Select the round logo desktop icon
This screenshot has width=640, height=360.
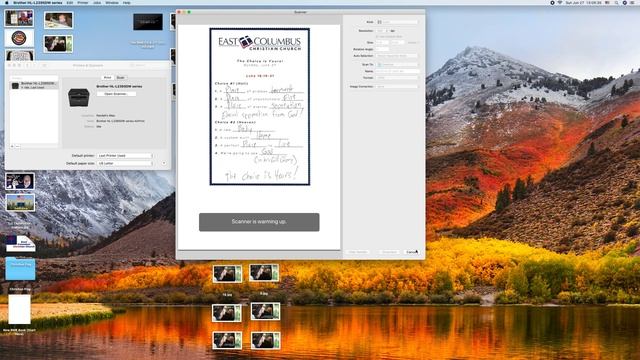point(19,38)
